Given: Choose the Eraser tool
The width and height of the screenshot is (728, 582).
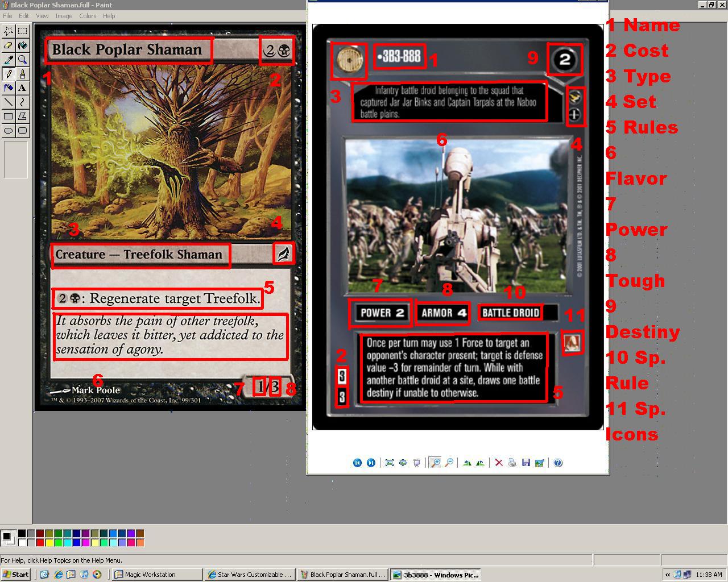Looking at the screenshot, I should pos(9,45).
